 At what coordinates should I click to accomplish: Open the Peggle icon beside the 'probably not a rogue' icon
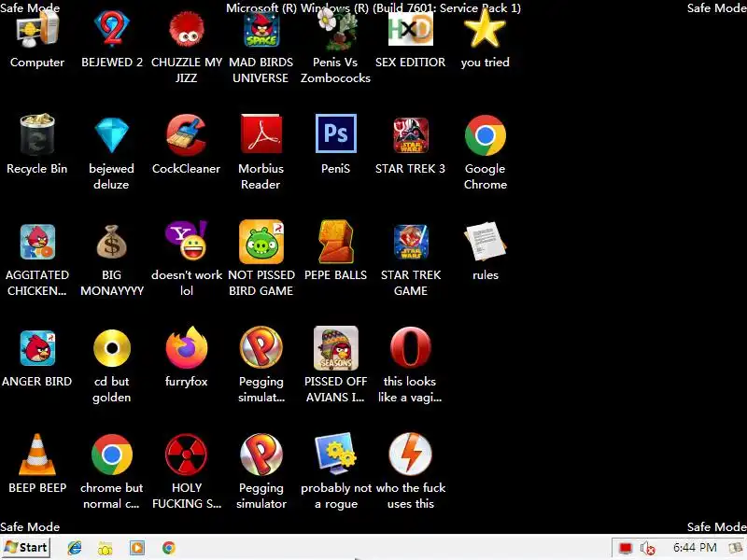261,455
